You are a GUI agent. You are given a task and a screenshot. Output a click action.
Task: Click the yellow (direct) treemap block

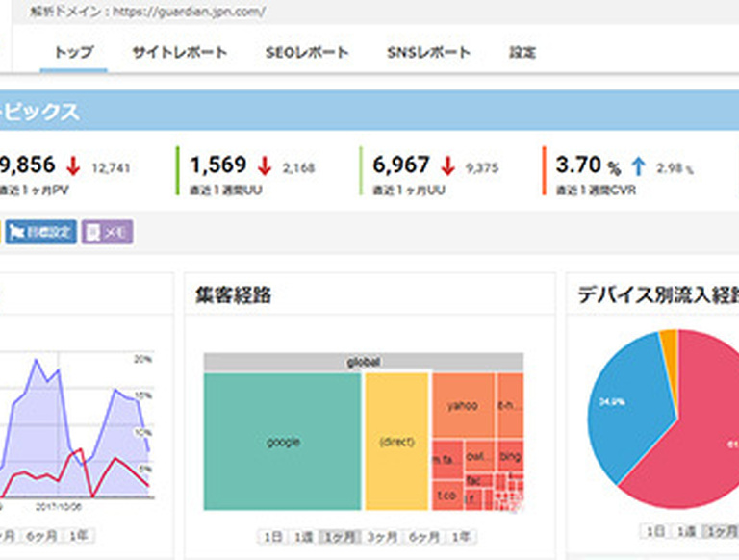point(396,442)
